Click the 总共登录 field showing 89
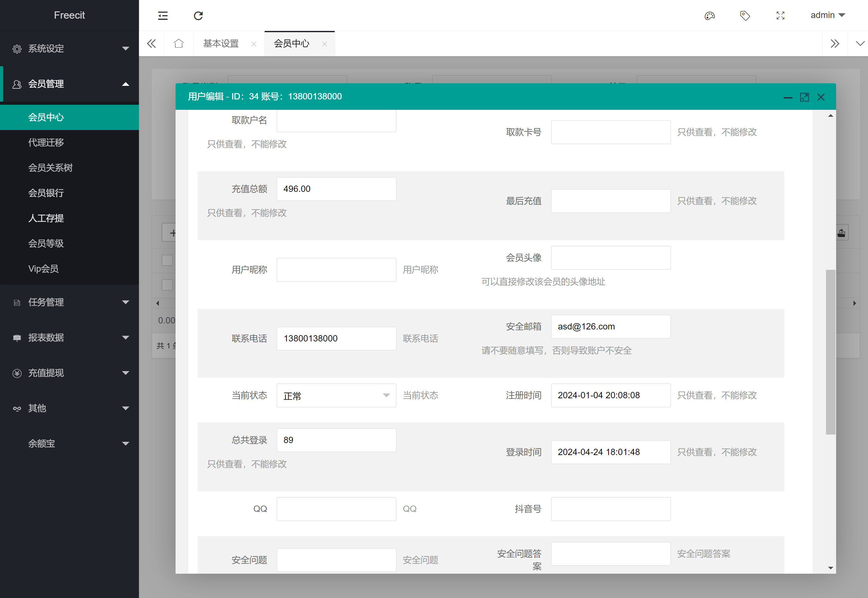868x598 pixels. (336, 440)
